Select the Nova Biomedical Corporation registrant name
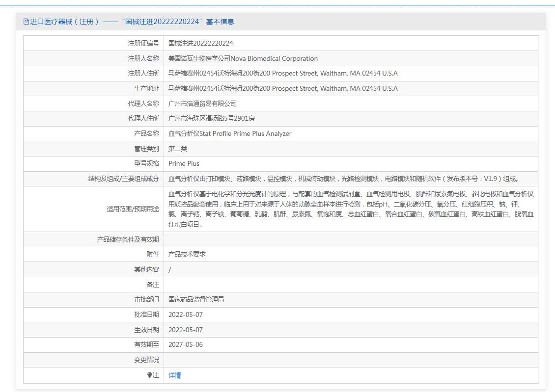555x392 pixels. [243, 58]
